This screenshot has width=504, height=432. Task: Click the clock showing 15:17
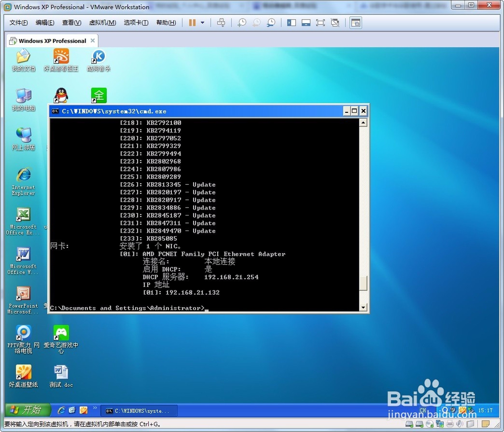tap(485, 410)
